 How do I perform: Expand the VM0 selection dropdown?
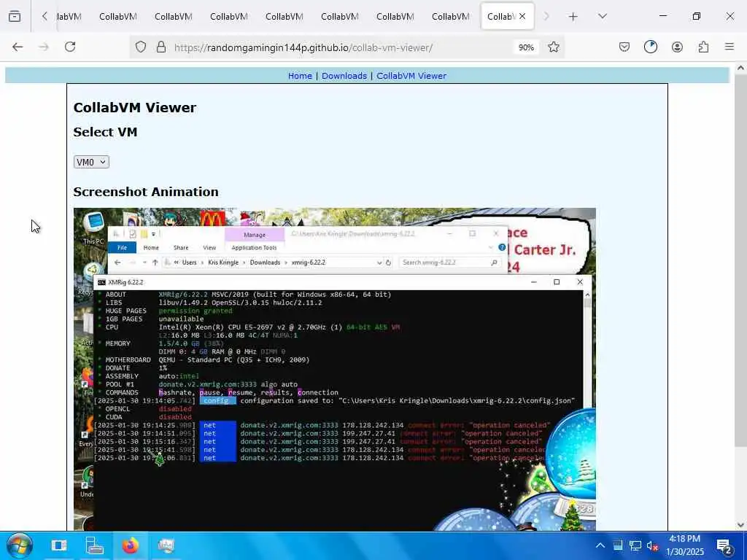[x=91, y=162]
